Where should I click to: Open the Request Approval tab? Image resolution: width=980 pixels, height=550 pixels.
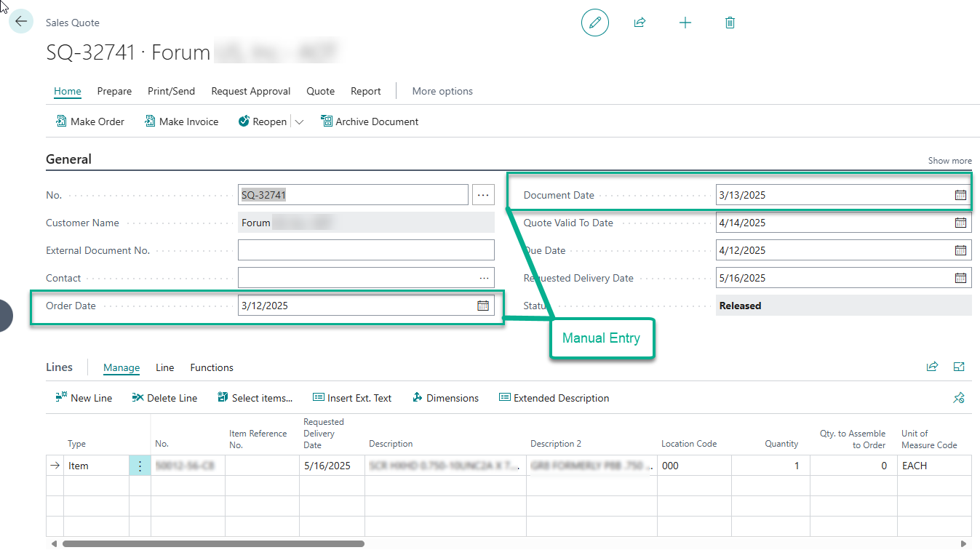coord(251,91)
